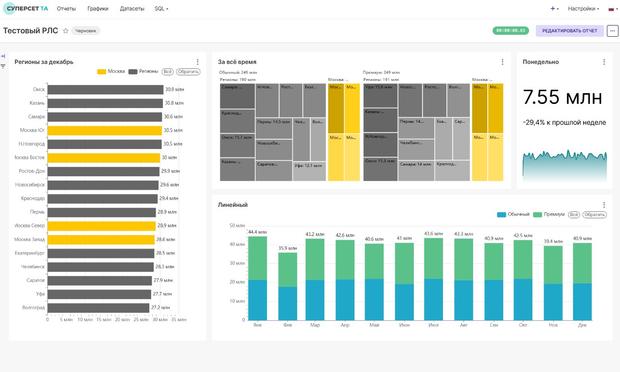Click the Ростов-Дон bar
620x372 pixels.
[x=104, y=171]
